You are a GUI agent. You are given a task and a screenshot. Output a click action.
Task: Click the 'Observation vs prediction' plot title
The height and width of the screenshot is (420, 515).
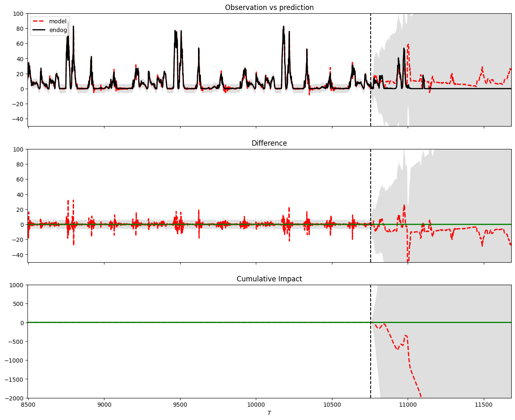269,7
